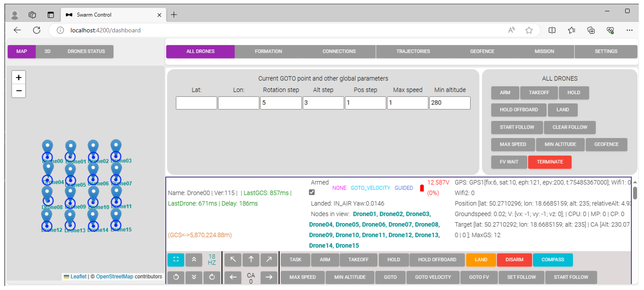Open the GEOFENCE tab
Image resolution: width=644 pixels, height=290 pixels.
click(482, 51)
